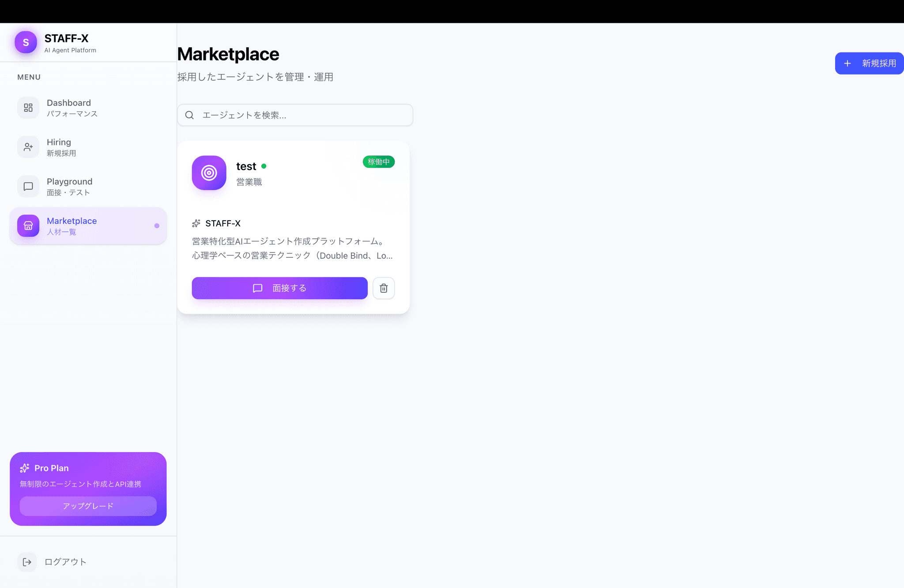Click the purple STAFF-X logo avatar
The height and width of the screenshot is (588, 904).
(26, 42)
